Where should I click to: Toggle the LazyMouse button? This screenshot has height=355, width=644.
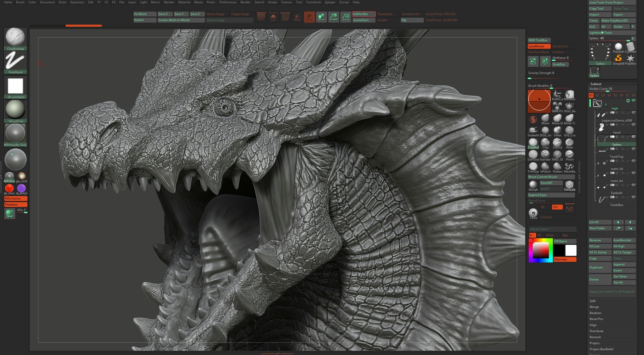539,46
